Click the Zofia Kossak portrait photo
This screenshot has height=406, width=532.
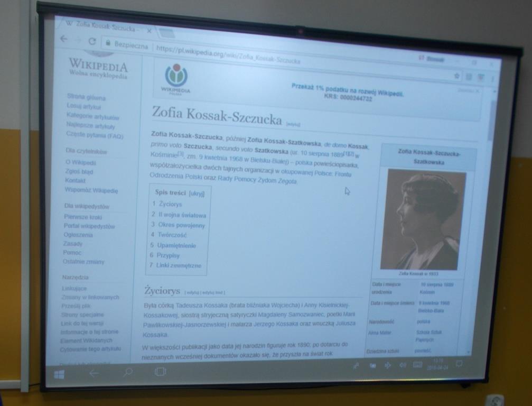coord(423,220)
